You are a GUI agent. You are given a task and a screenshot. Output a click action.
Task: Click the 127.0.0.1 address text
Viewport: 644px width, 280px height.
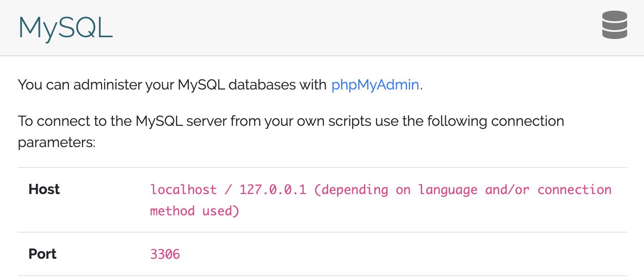pyautogui.click(x=273, y=190)
